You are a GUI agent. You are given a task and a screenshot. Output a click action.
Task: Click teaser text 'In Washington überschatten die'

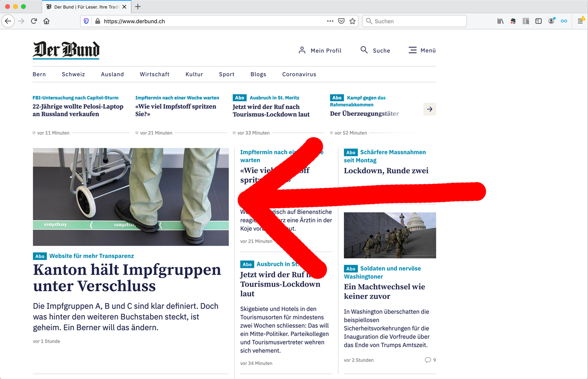pos(387,328)
